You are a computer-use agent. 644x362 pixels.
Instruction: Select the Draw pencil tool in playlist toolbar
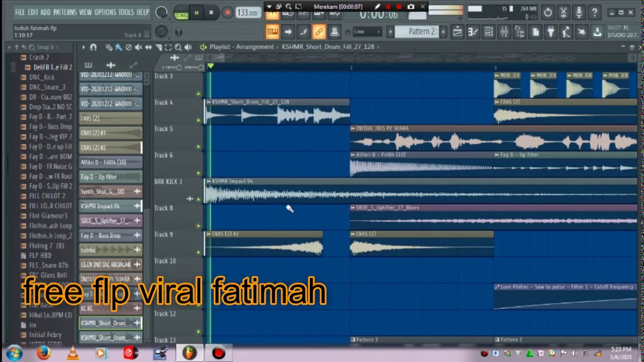[109, 47]
